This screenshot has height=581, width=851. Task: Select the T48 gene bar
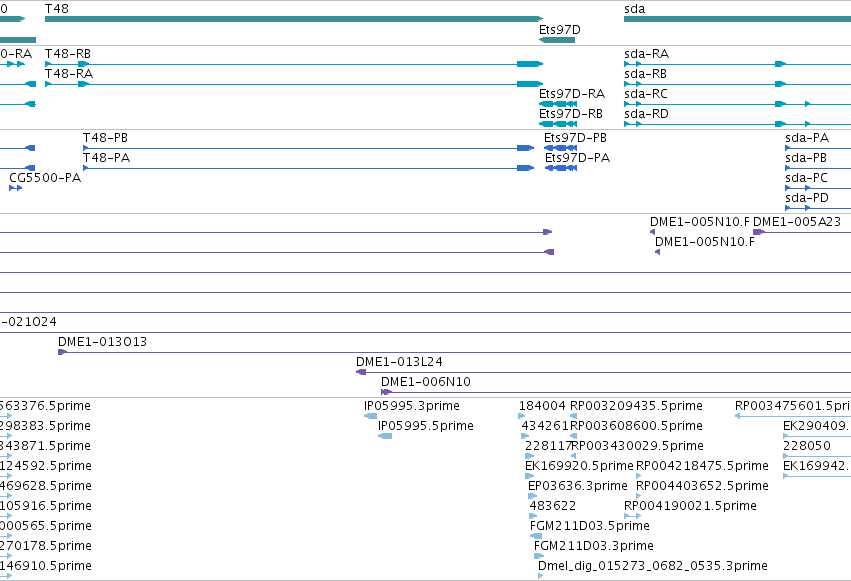(x=294, y=19)
